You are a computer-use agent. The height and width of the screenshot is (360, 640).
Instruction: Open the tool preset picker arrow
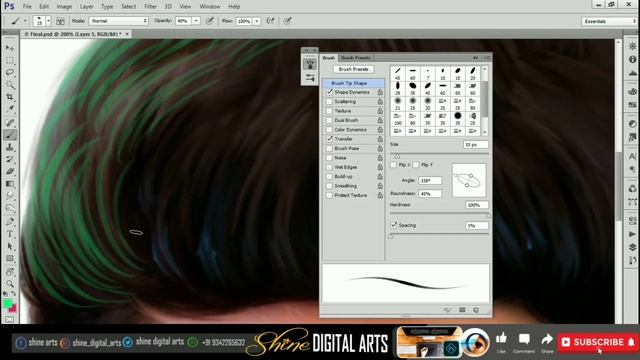tap(25, 21)
